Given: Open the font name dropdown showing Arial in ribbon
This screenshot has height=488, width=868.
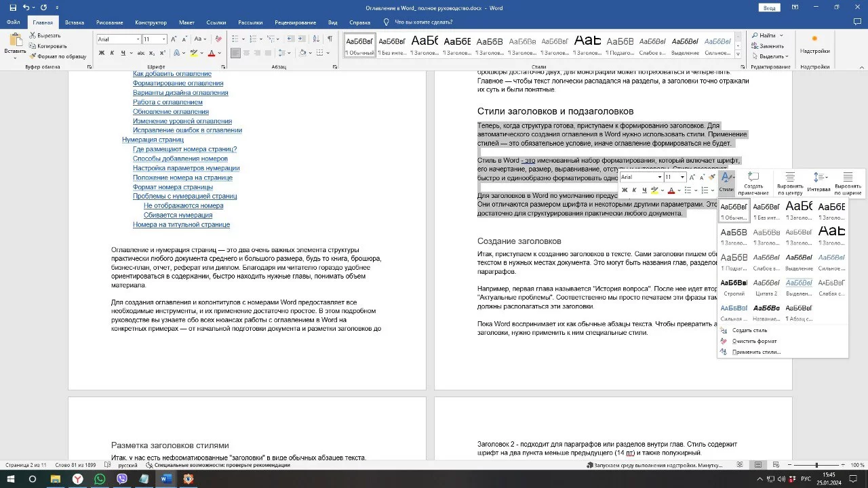Looking at the screenshot, I should point(138,39).
